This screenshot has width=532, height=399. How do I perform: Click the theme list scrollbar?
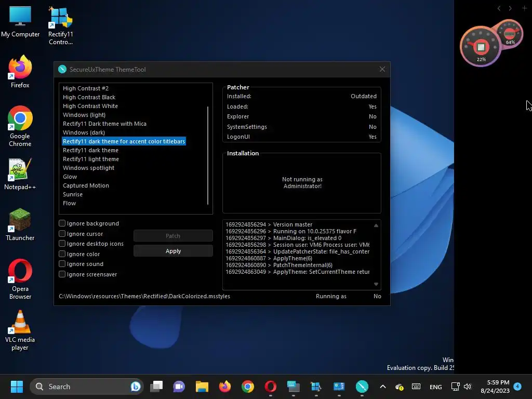coord(208,155)
